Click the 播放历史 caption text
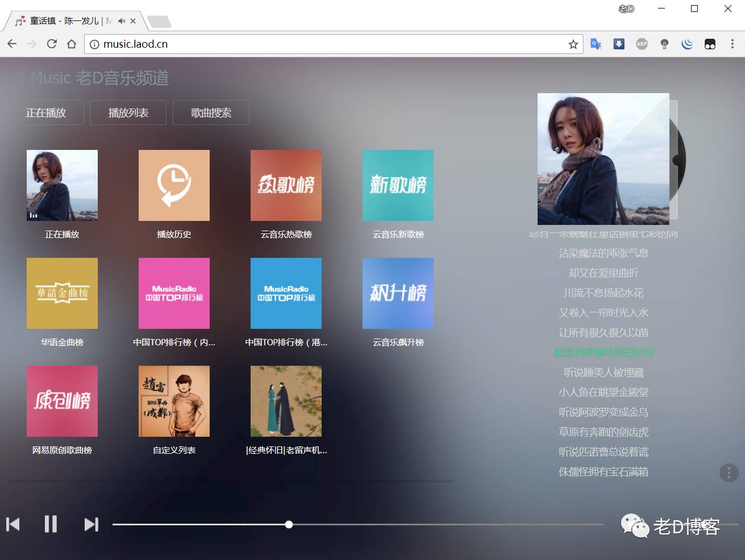745x560 pixels. (174, 234)
